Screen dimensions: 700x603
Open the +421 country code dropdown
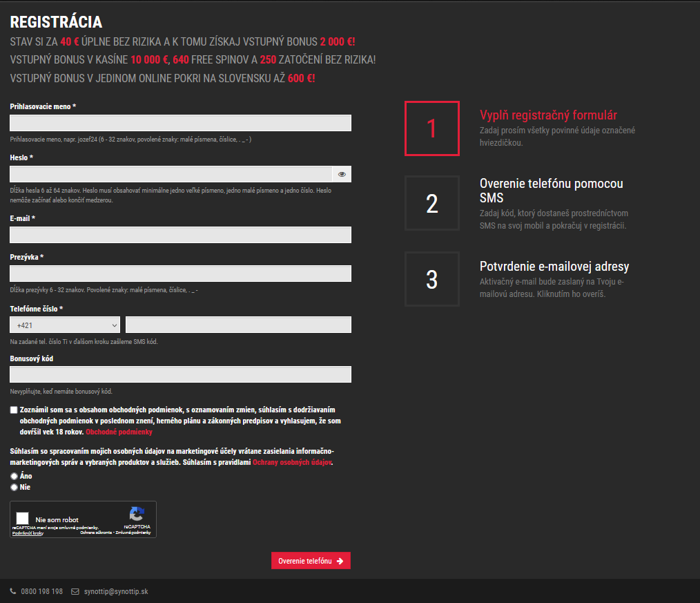click(x=64, y=324)
